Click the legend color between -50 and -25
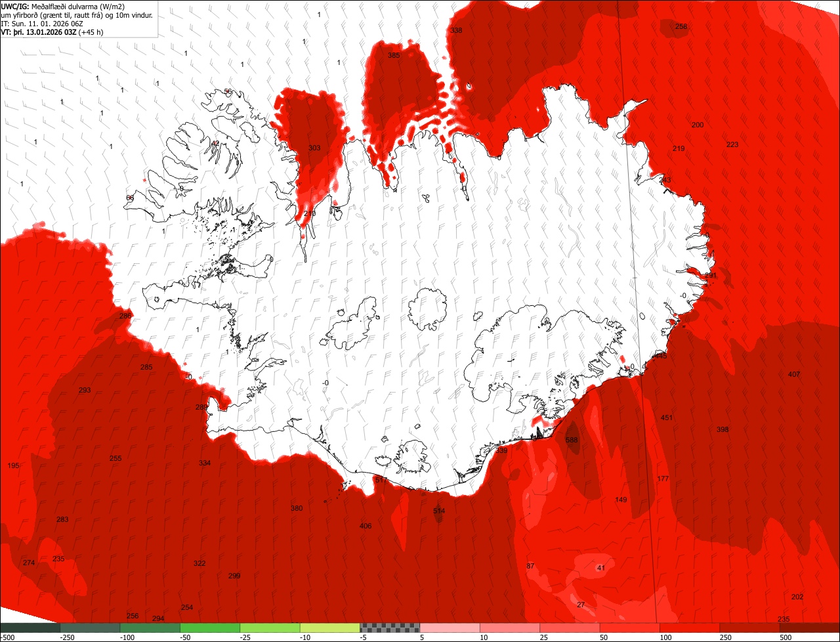This screenshot has width=840, height=642. [210, 628]
